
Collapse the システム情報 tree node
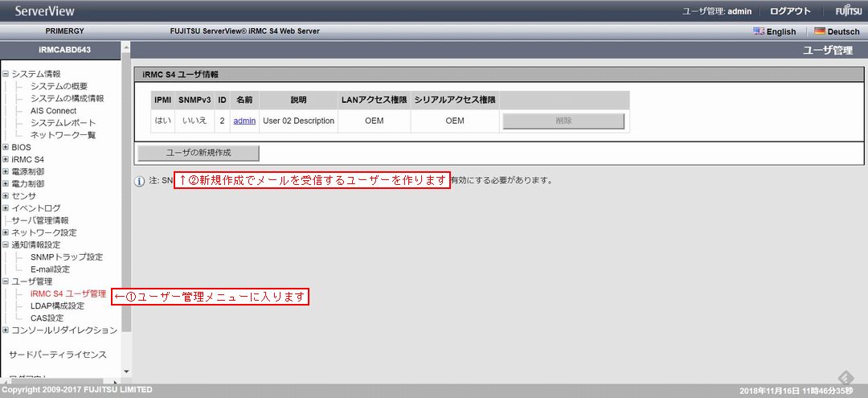click(x=6, y=74)
